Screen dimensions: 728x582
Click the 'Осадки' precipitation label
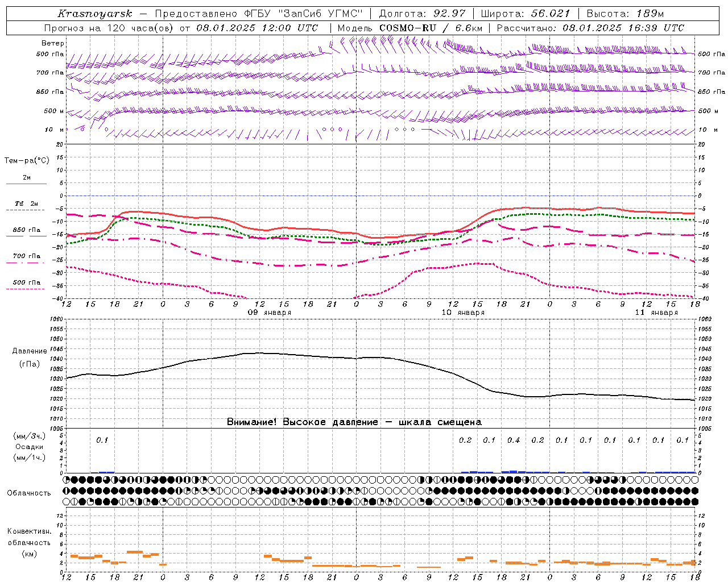pos(30,447)
